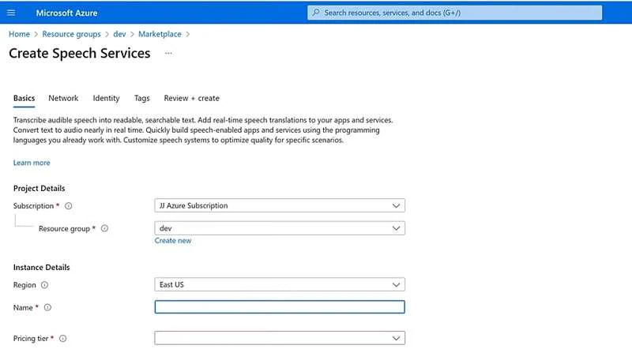Click the Resource group info icon
The width and height of the screenshot is (632, 364).
[x=104, y=228]
